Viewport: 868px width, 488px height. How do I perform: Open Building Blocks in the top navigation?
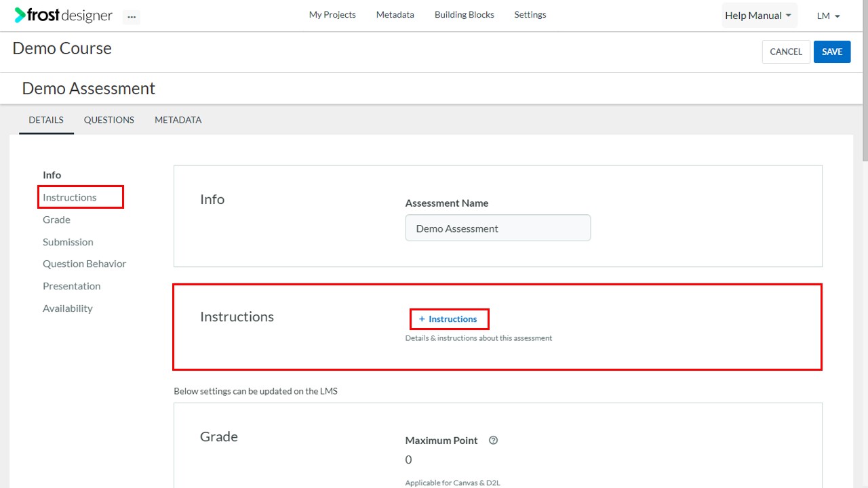465,14
